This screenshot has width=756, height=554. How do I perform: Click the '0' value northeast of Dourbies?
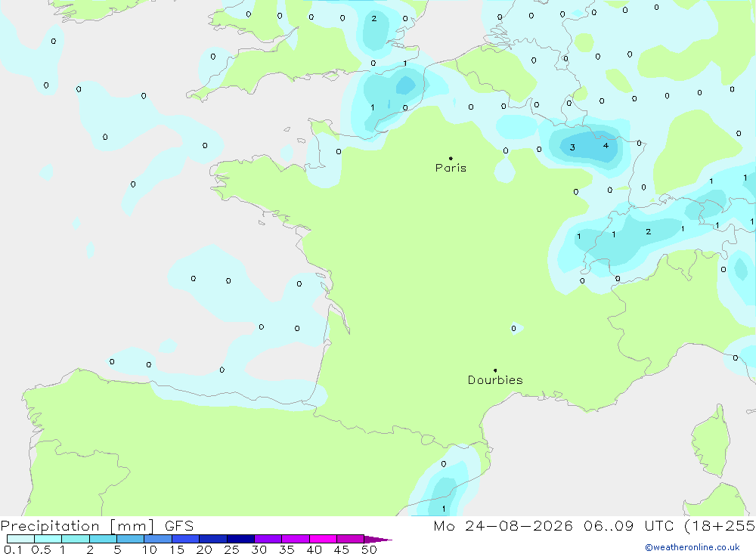[513, 328]
